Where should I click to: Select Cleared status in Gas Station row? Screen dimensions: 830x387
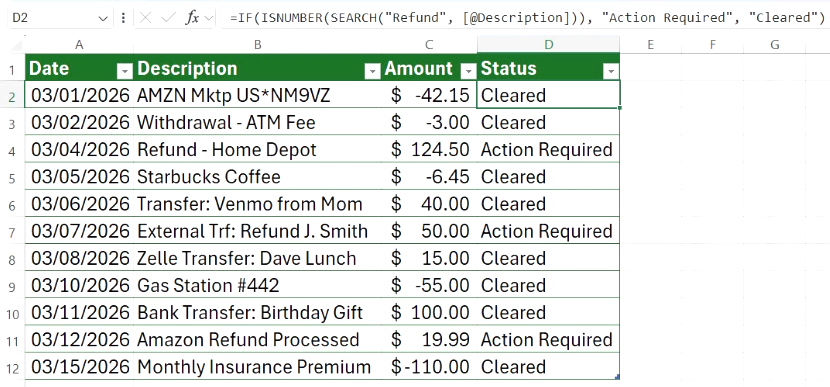[x=548, y=285]
